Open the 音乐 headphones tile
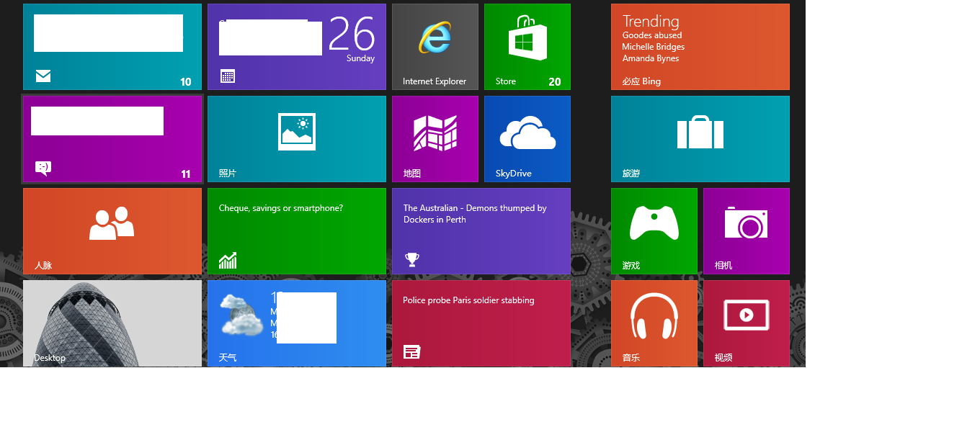 654,323
